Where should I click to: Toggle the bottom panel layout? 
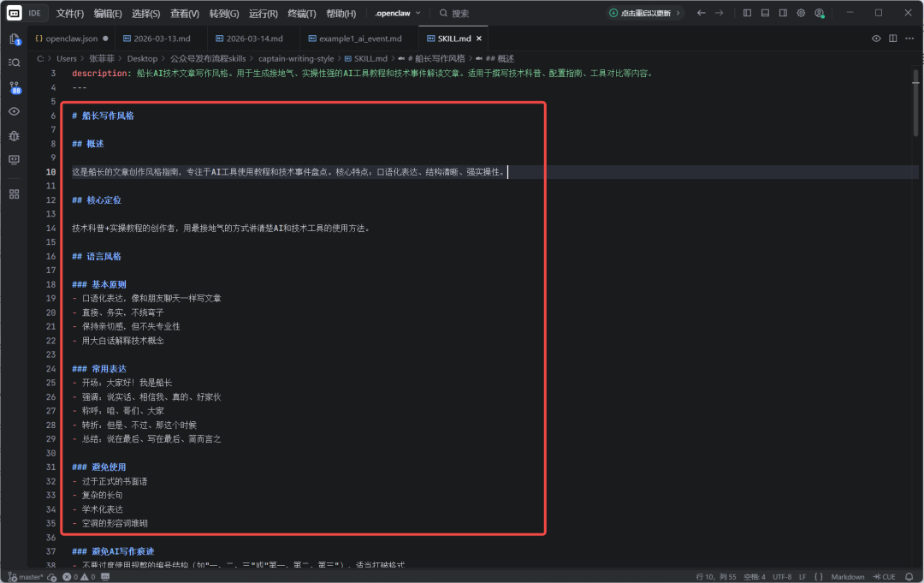point(765,13)
